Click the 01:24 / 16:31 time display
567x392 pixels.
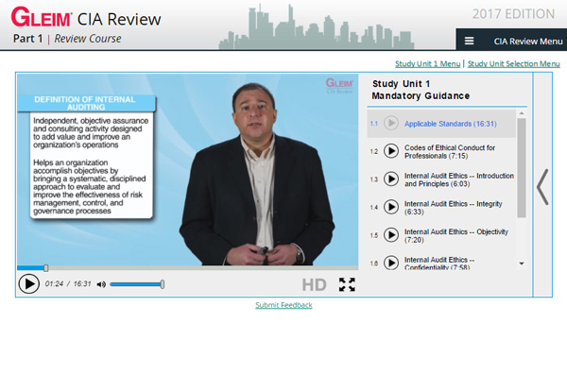click(68, 284)
